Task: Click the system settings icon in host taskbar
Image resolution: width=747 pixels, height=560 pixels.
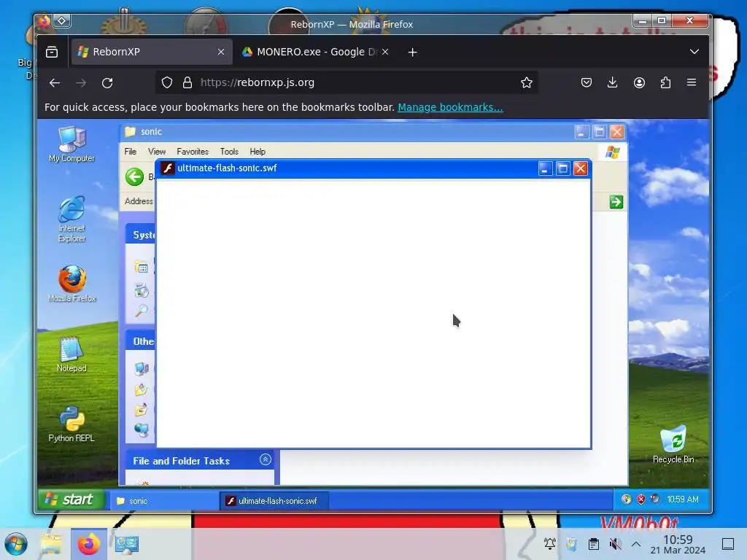Action: click(x=127, y=544)
